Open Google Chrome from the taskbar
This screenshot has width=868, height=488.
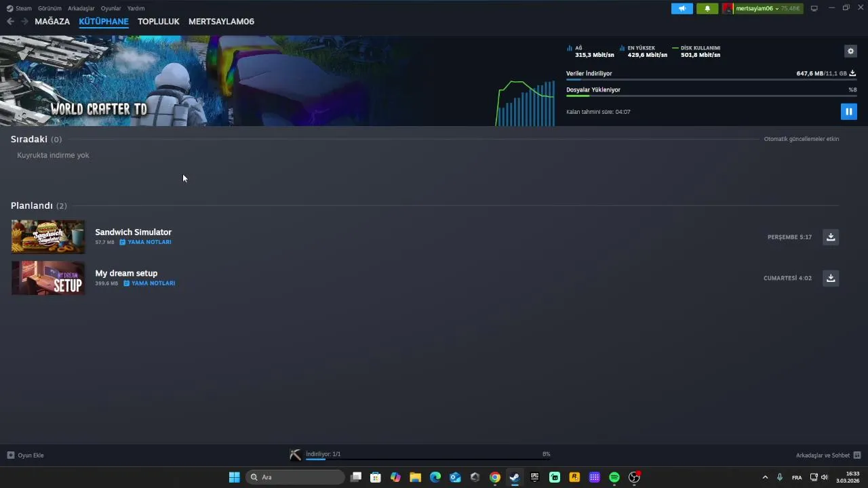[495, 477]
